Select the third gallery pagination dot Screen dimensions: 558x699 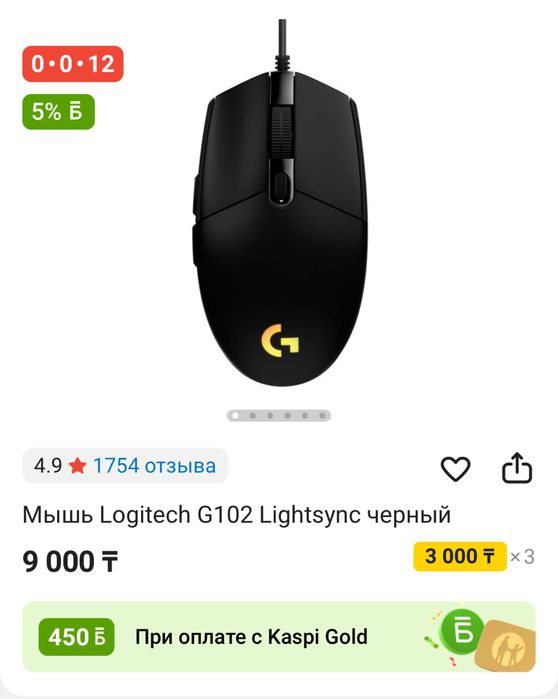270,416
